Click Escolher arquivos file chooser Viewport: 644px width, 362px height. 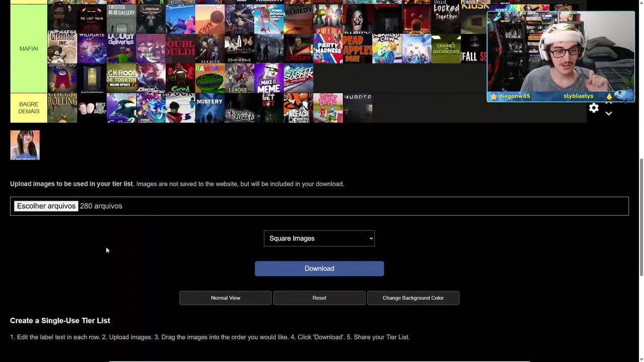coord(46,206)
